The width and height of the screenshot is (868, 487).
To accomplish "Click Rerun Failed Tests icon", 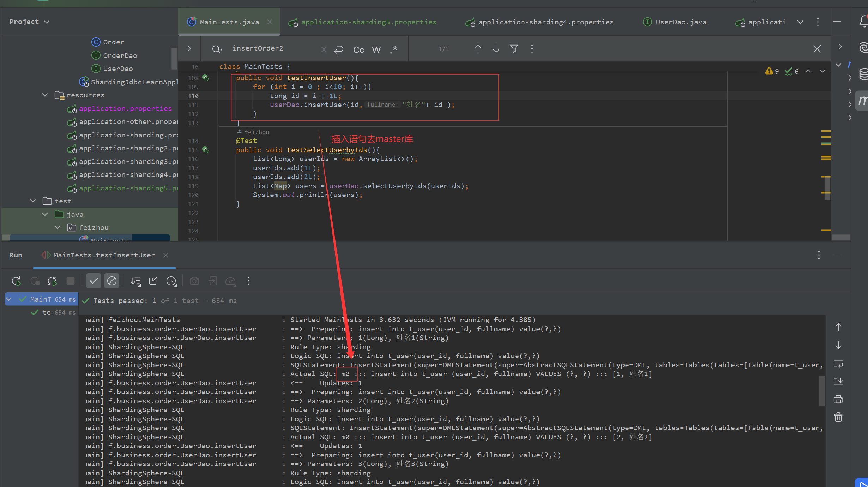I will [35, 281].
